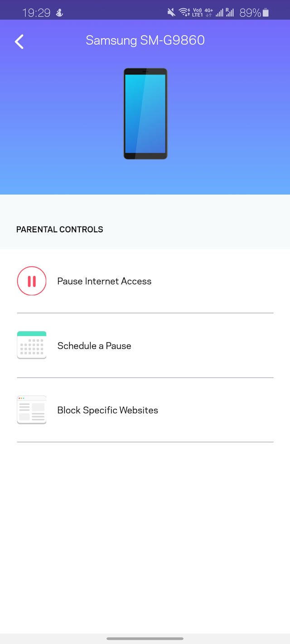The image size is (290, 644).
Task: Tap the 4G+ network indicator
Action: (x=208, y=13)
